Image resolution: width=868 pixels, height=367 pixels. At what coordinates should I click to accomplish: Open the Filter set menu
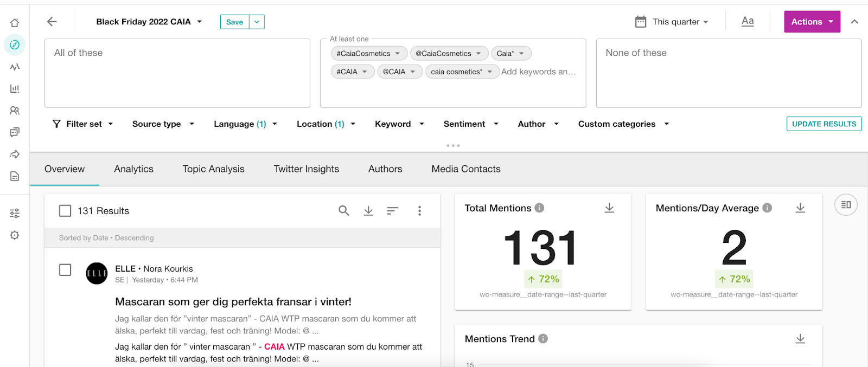coord(84,124)
